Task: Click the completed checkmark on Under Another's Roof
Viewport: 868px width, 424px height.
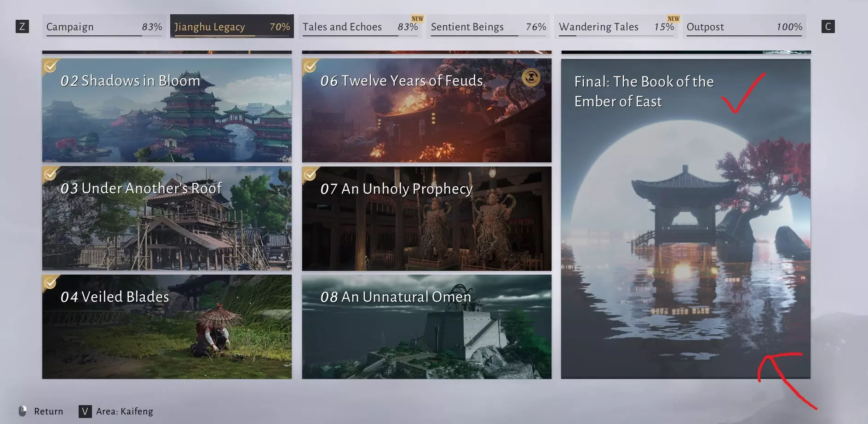Action: [x=51, y=174]
